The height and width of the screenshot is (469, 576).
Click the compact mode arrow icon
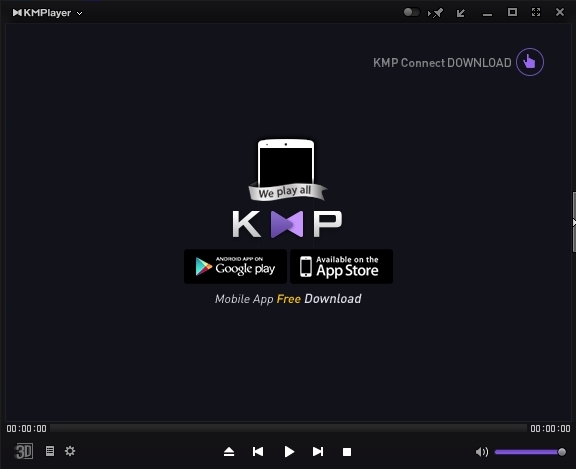[x=461, y=13]
